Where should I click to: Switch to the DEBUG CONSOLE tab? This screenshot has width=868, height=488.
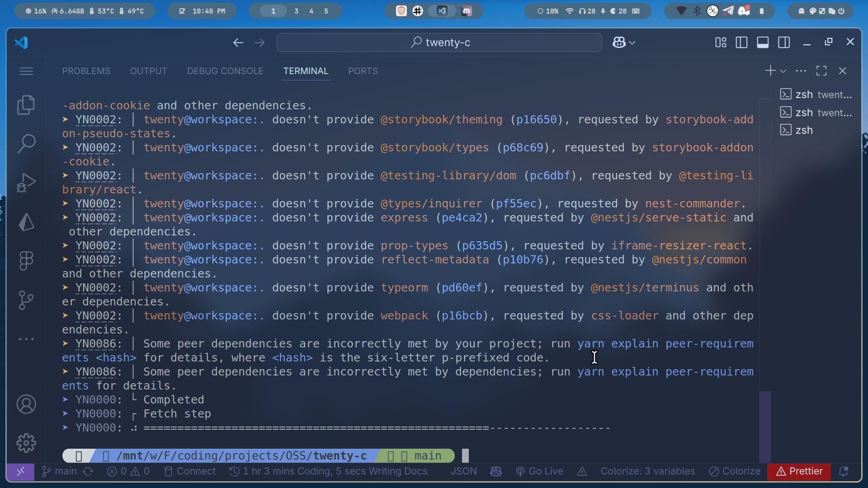(225, 71)
